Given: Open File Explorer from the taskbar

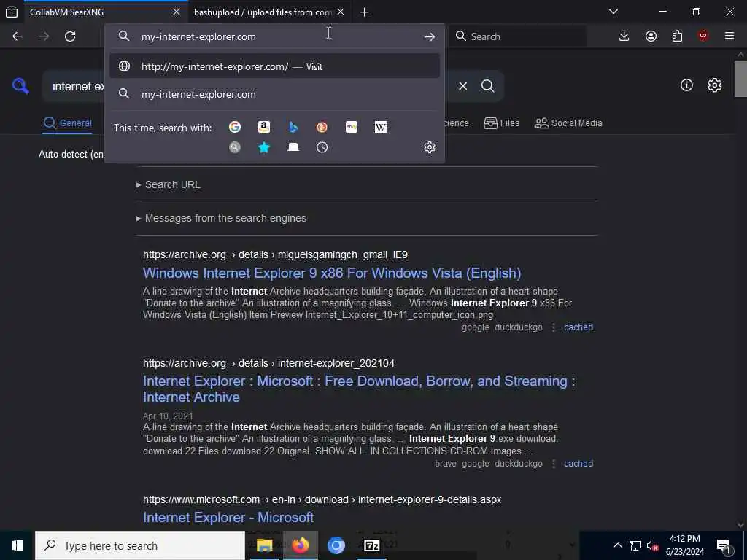Looking at the screenshot, I should click(x=264, y=545).
